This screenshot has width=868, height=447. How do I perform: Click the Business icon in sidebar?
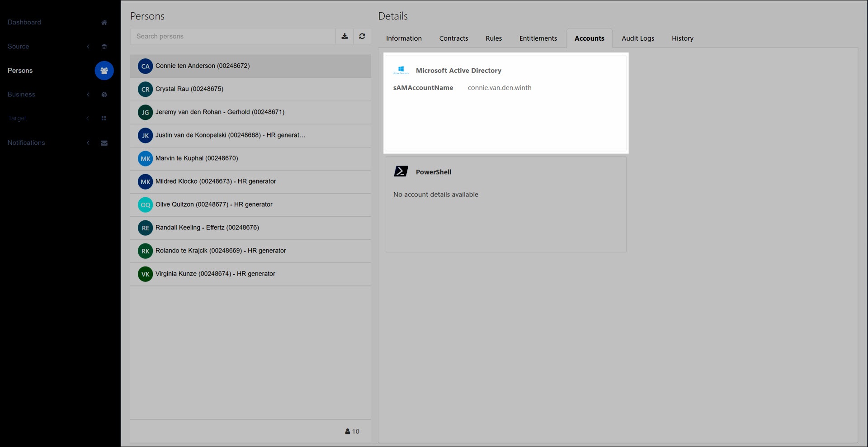tap(104, 95)
